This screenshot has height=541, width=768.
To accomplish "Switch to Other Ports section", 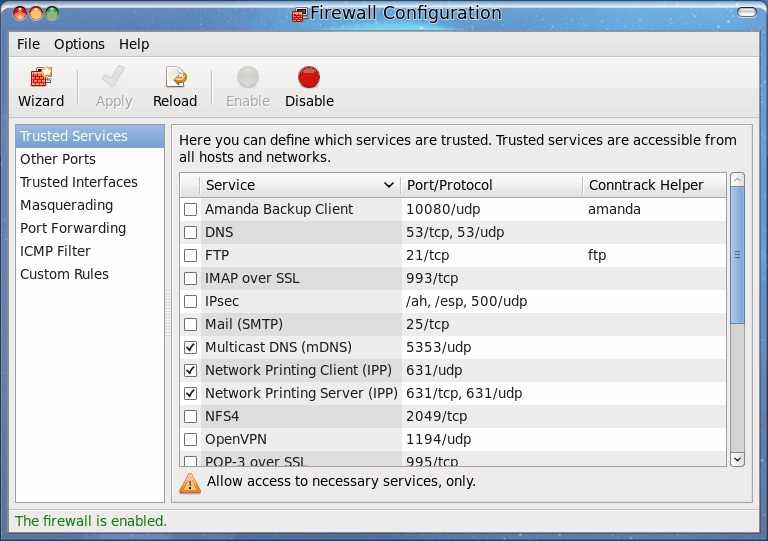I will [x=90, y=159].
